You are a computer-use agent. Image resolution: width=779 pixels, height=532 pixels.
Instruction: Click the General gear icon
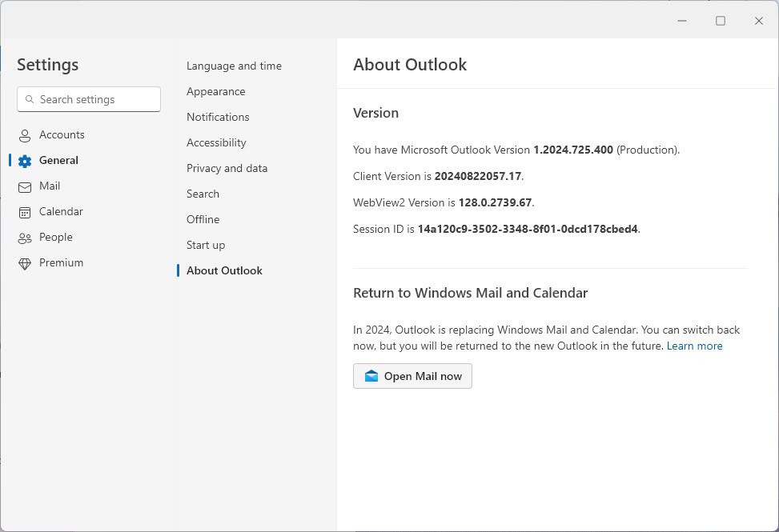pos(24,161)
